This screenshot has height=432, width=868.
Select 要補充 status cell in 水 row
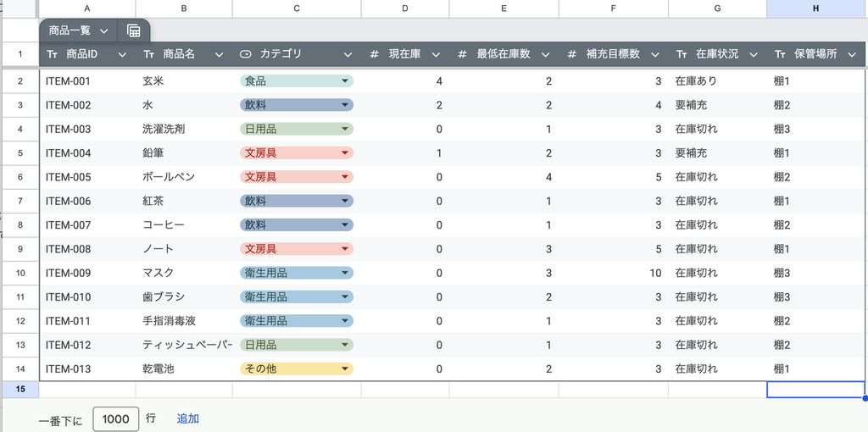[x=717, y=105]
